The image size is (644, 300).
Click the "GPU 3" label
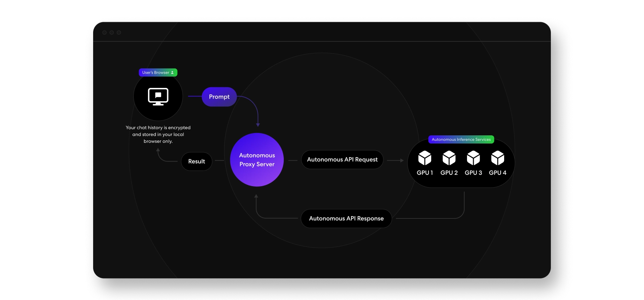473,173
